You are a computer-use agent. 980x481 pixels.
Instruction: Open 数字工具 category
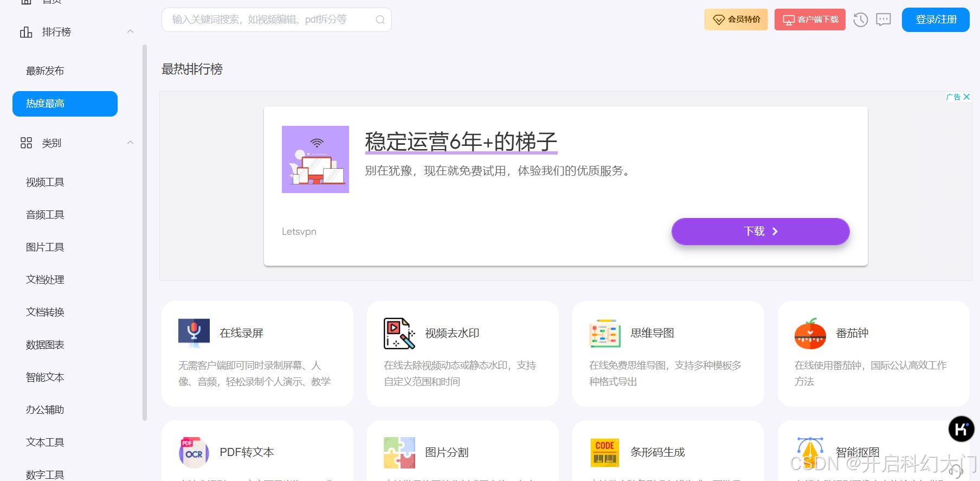tap(45, 475)
